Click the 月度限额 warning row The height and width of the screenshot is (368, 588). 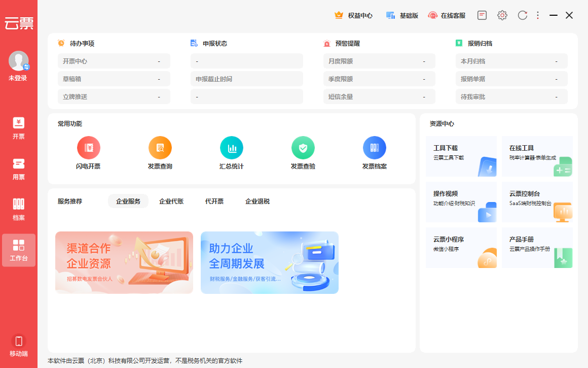coord(379,61)
